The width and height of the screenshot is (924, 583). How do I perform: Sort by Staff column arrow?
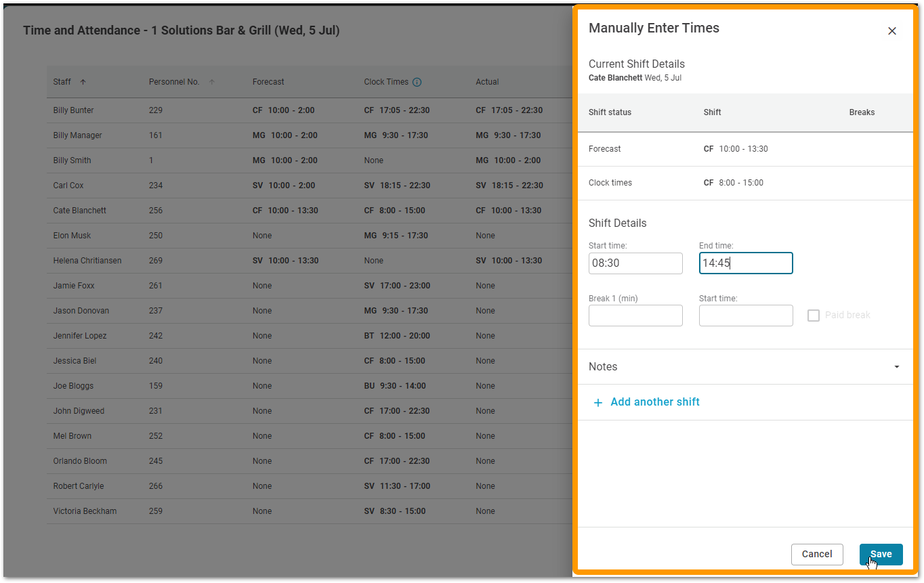click(x=83, y=82)
